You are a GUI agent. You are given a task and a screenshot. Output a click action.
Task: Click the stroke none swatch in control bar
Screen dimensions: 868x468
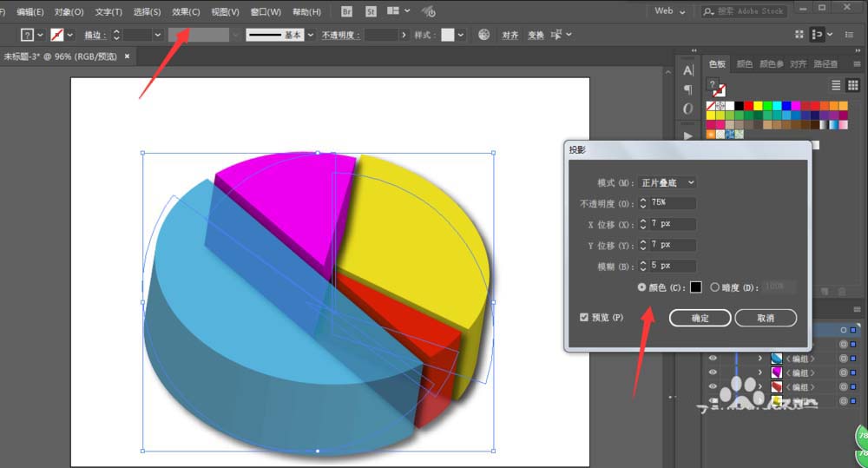[57, 35]
